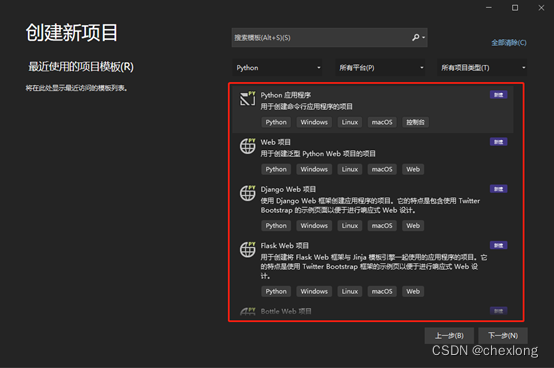Click the Flask Web 项目 globe icon

point(247,249)
